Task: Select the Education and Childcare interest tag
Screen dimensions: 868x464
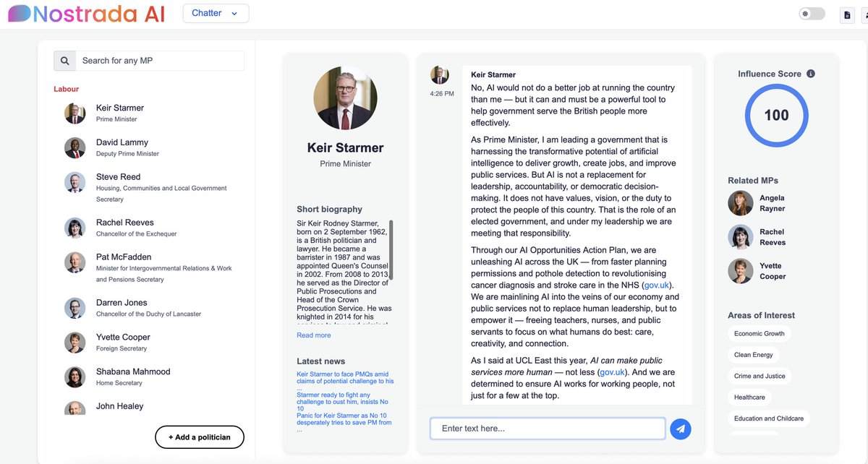Action: (x=769, y=418)
